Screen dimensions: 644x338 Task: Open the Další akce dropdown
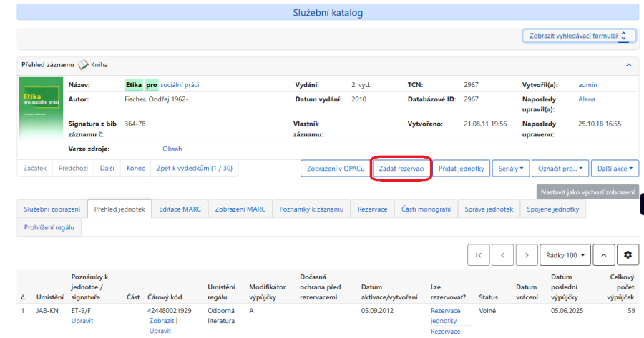pyautogui.click(x=615, y=168)
